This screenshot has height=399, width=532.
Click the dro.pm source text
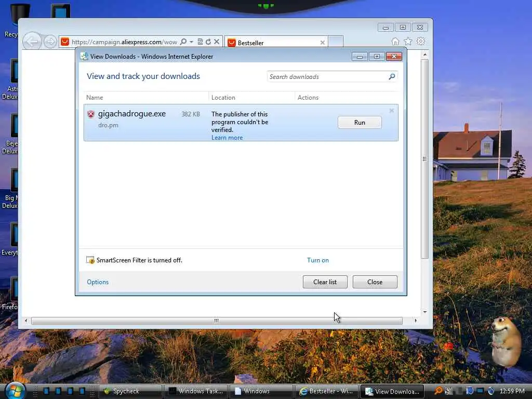tap(108, 125)
